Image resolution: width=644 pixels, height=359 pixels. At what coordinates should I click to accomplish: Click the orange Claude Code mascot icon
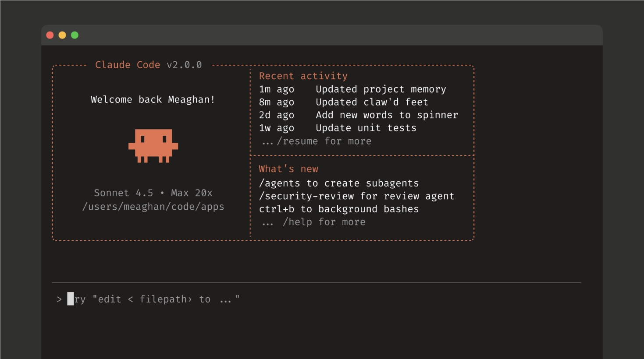tap(153, 146)
